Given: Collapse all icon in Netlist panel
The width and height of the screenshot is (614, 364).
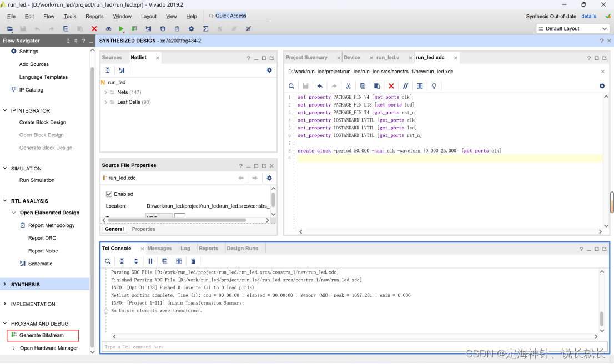Looking at the screenshot, I should pos(107,70).
